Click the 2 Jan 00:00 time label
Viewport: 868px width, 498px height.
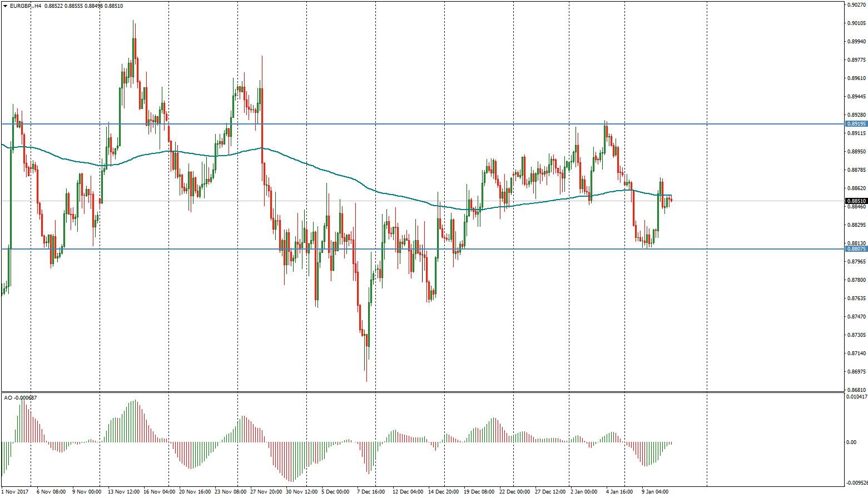click(x=584, y=492)
